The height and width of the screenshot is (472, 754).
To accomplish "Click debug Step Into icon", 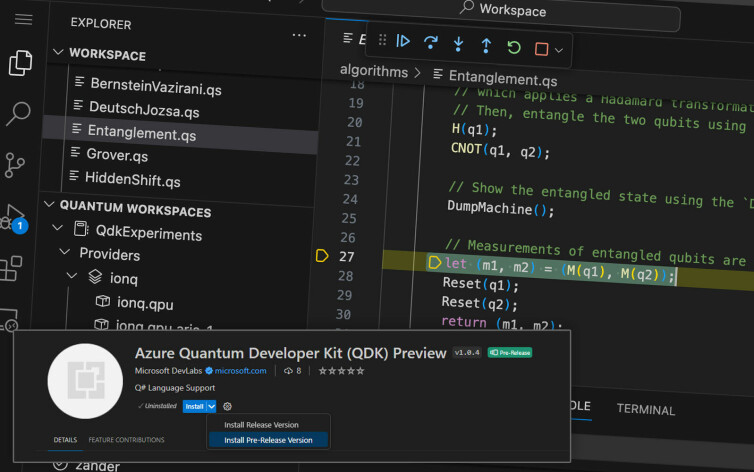I will tap(458, 44).
